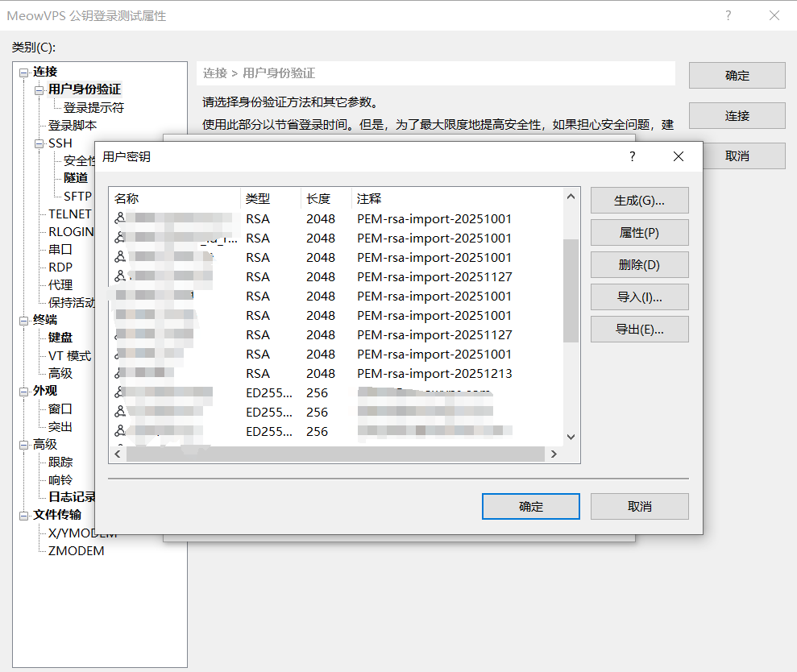
Task: Sort key list by 长度 column header
Action: coord(326,198)
